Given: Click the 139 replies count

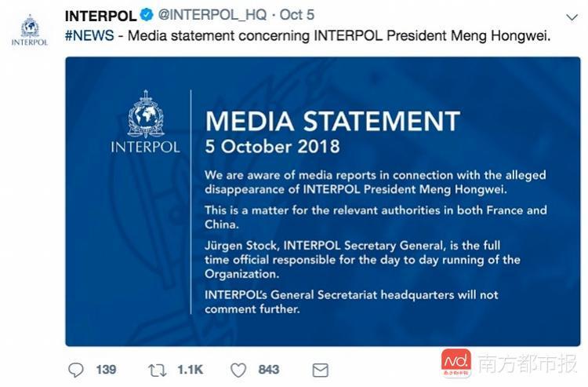Looking at the screenshot, I should [x=106, y=370].
